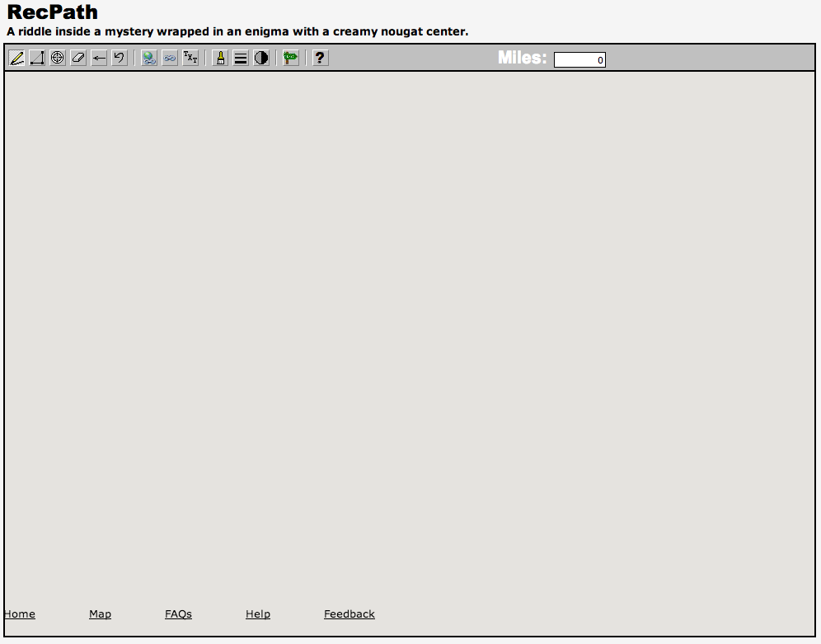Click the left arrow back icon
821x644 pixels.
pos(99,58)
